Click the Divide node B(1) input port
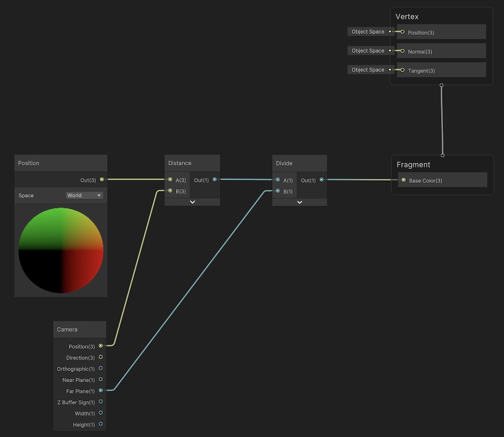This screenshot has width=504, height=437. [x=278, y=191]
